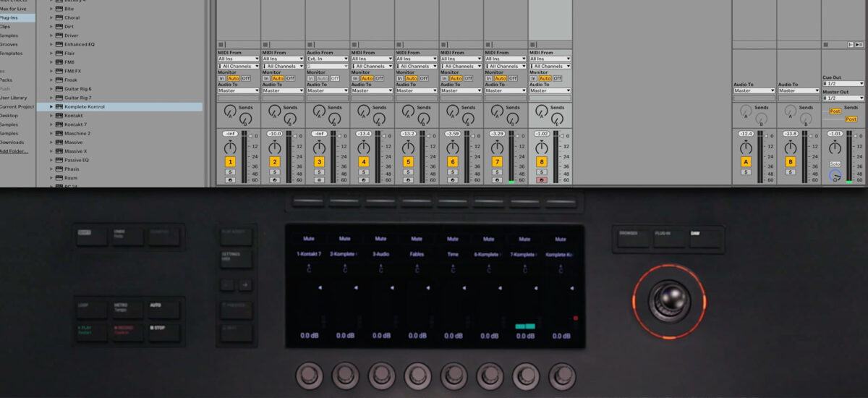Click the clip stop square on track 1

click(221, 44)
